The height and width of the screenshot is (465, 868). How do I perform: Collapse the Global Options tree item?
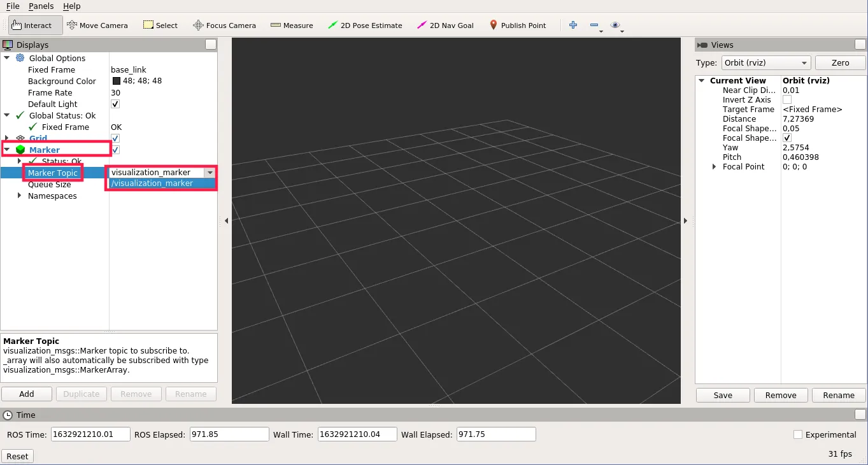coord(8,58)
